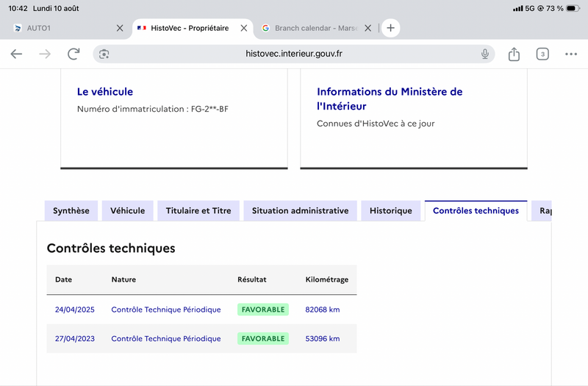The width and height of the screenshot is (588, 386).
Task: Click the Le véhicule card heading
Action: (105, 91)
